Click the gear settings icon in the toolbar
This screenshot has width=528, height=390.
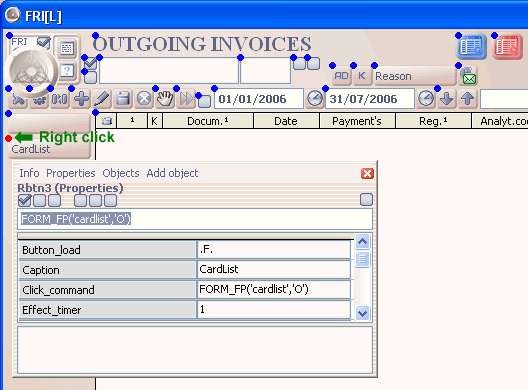39,99
